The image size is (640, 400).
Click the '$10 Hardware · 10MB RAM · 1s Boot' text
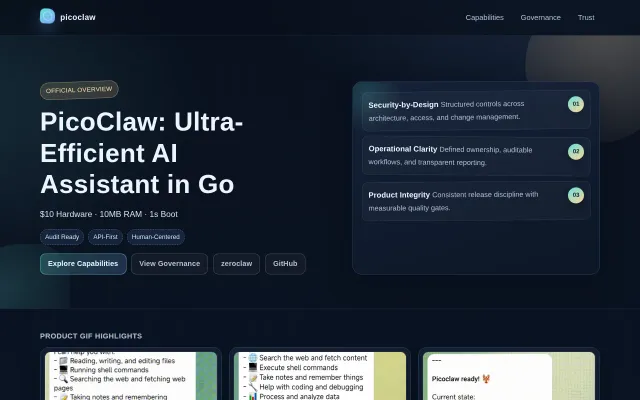coord(109,214)
